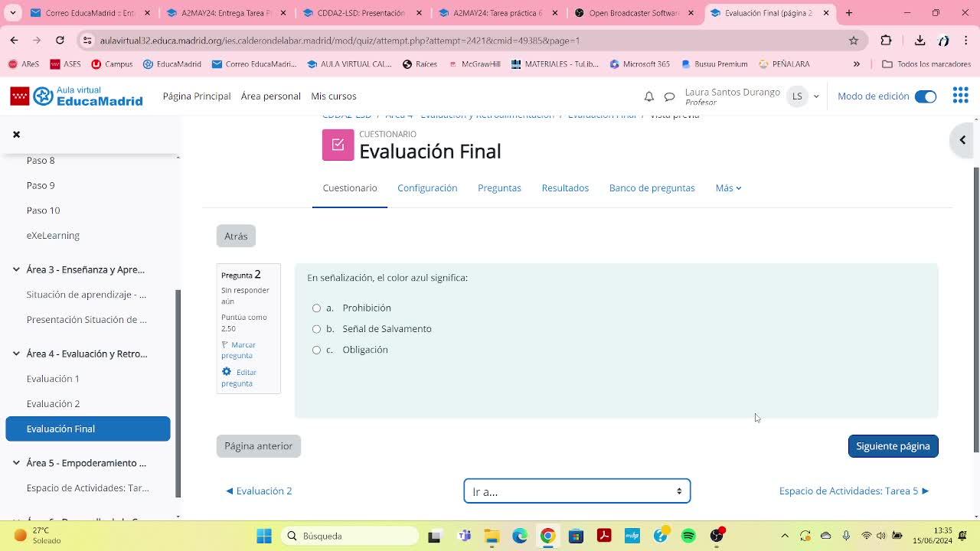Open Google Chrome from the taskbar
Image resolution: width=980 pixels, height=551 pixels.
point(547,536)
